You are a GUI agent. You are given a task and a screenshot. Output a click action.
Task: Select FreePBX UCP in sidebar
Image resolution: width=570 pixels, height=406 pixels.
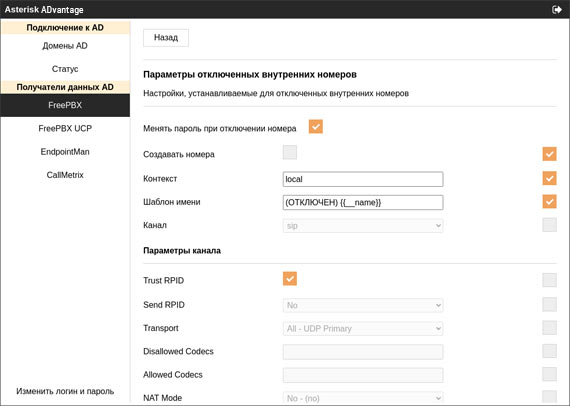pyautogui.click(x=65, y=128)
